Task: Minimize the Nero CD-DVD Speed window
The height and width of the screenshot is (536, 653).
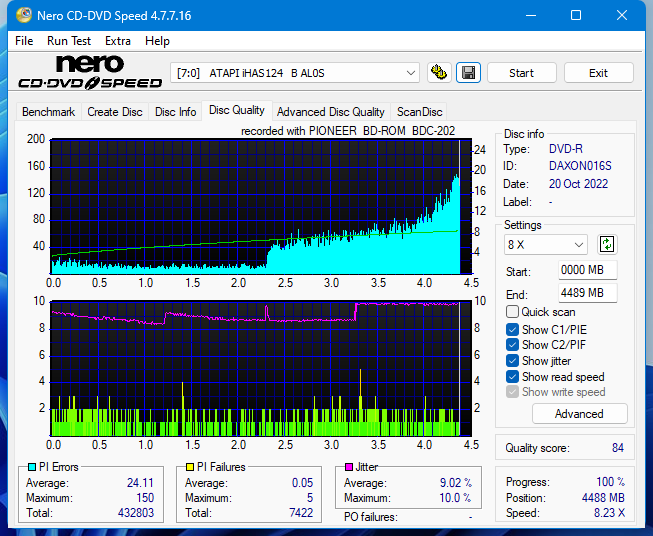Action: pyautogui.click(x=531, y=15)
